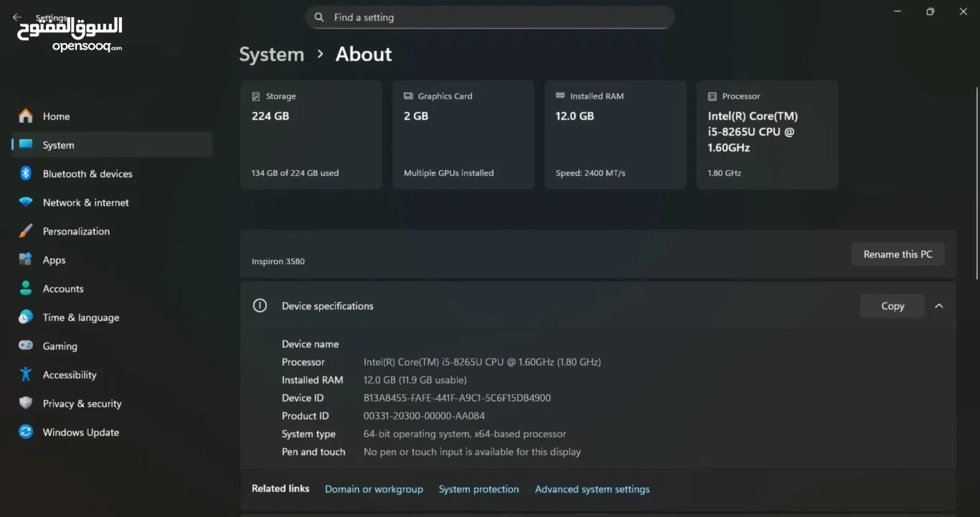
Task: Click the System breadcrumb link
Action: 271,55
